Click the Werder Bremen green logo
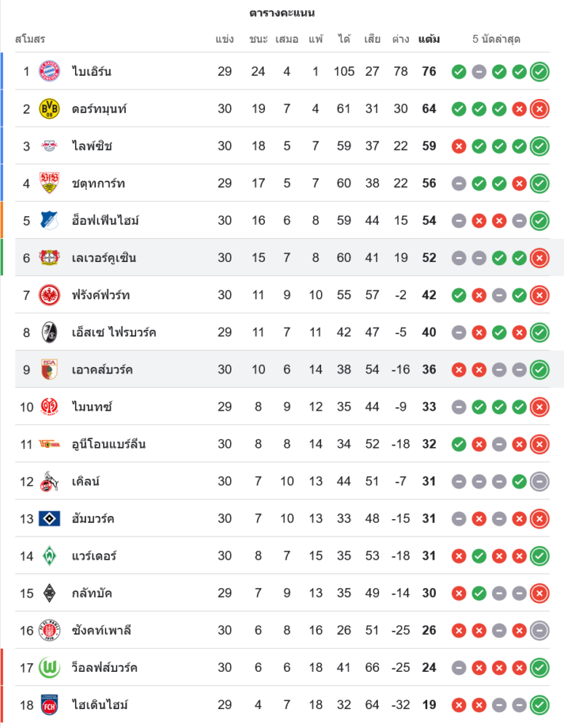Screen dimensions: 564x728 point(49,556)
